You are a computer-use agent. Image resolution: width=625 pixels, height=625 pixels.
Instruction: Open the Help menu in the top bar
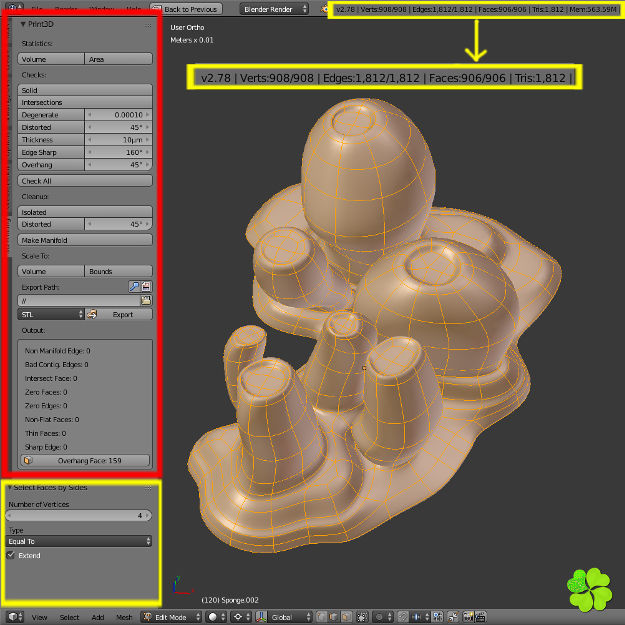click(x=133, y=9)
